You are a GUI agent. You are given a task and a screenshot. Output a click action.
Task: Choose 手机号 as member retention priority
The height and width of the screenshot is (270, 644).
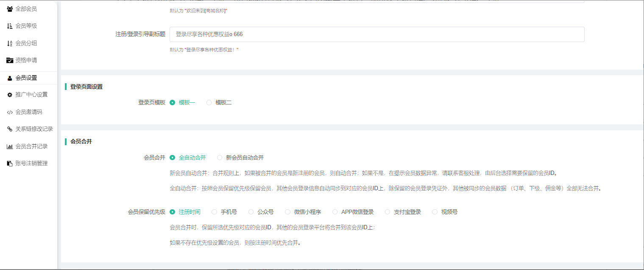214,212
